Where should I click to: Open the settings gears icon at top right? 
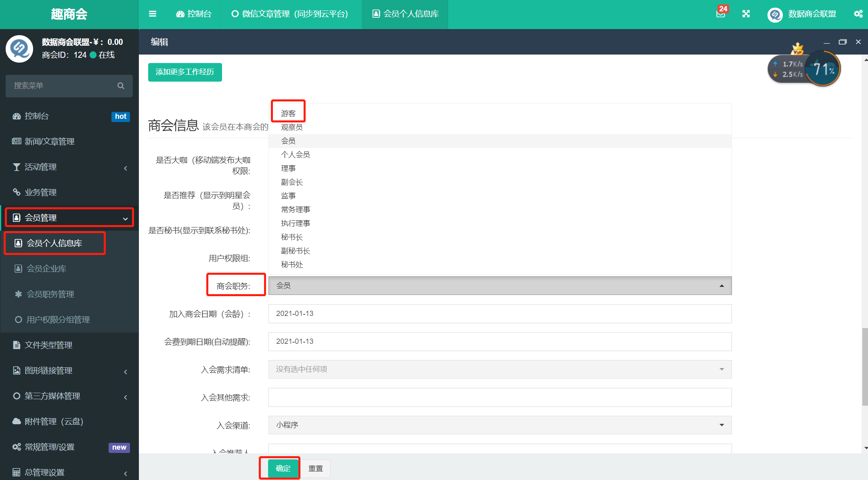coord(858,14)
